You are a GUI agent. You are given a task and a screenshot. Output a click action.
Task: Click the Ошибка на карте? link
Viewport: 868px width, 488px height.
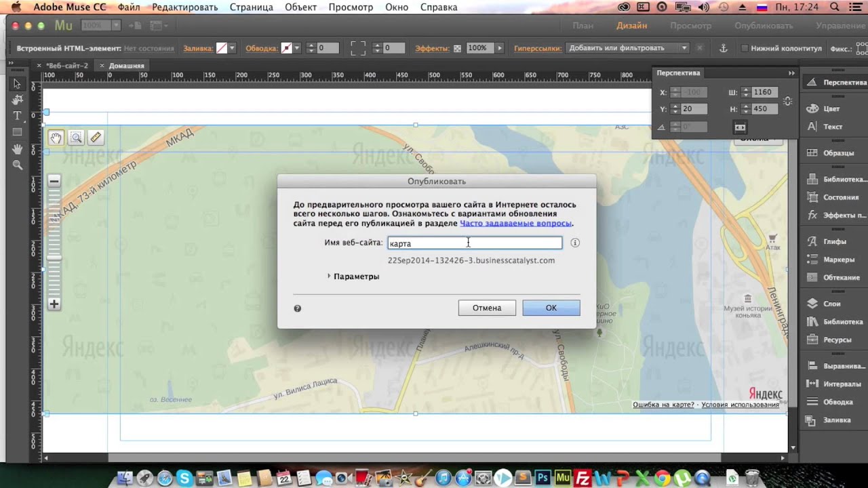663,405
